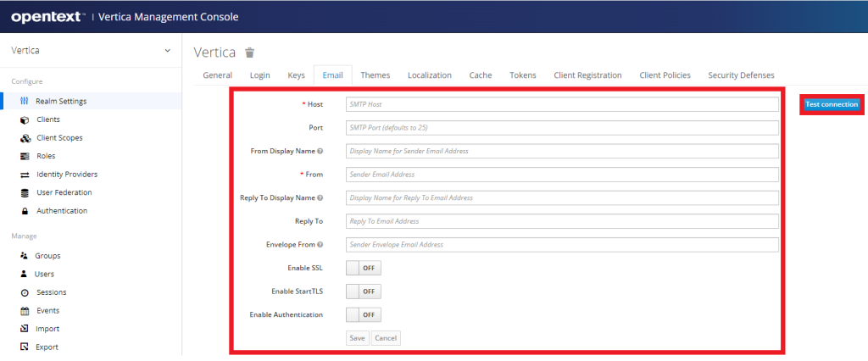Toggle the Enable SSL switch
Screen dimensions: 868x361
(x=364, y=268)
